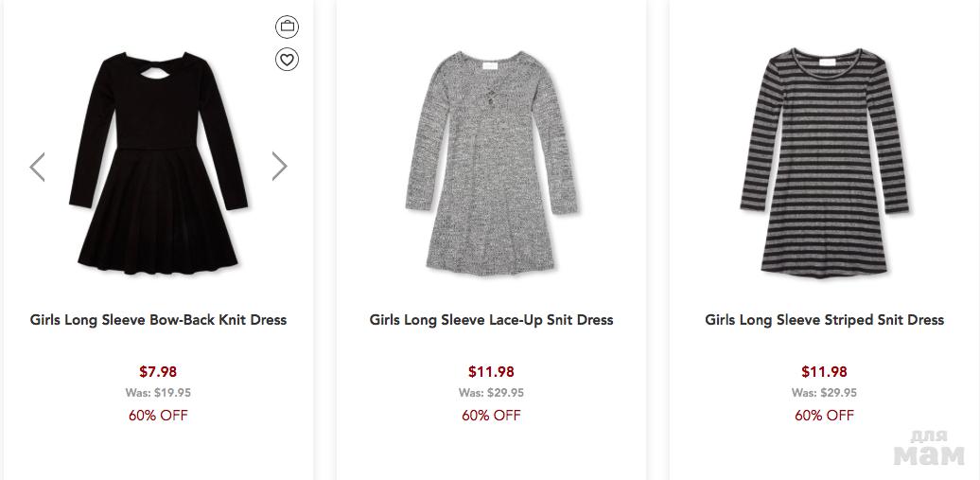Open striped dress product photo
980x480 pixels.
coord(824,161)
